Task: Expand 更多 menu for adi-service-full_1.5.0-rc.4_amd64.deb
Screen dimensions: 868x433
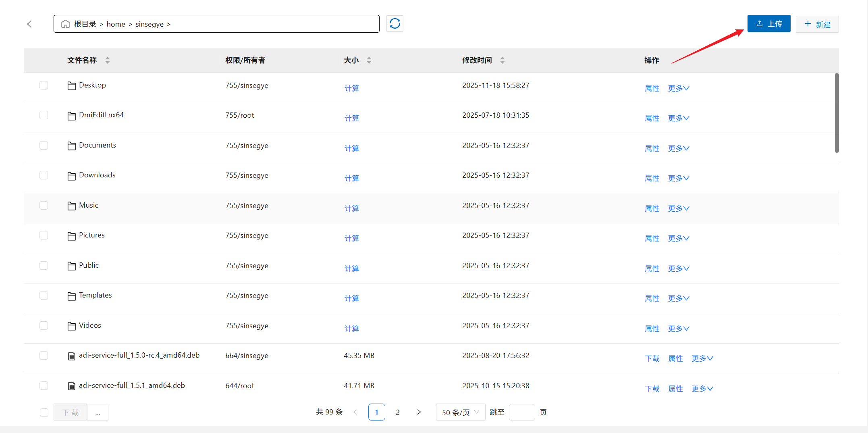Action: coord(702,358)
